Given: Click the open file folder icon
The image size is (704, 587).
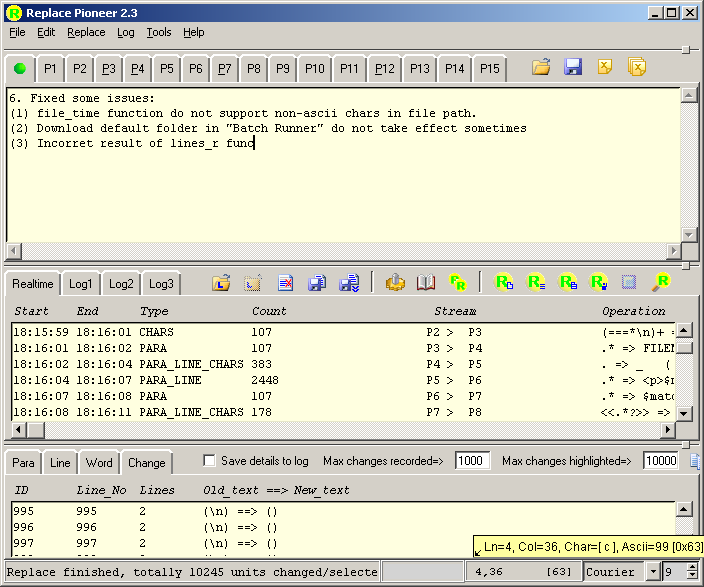Looking at the screenshot, I should [x=541, y=68].
